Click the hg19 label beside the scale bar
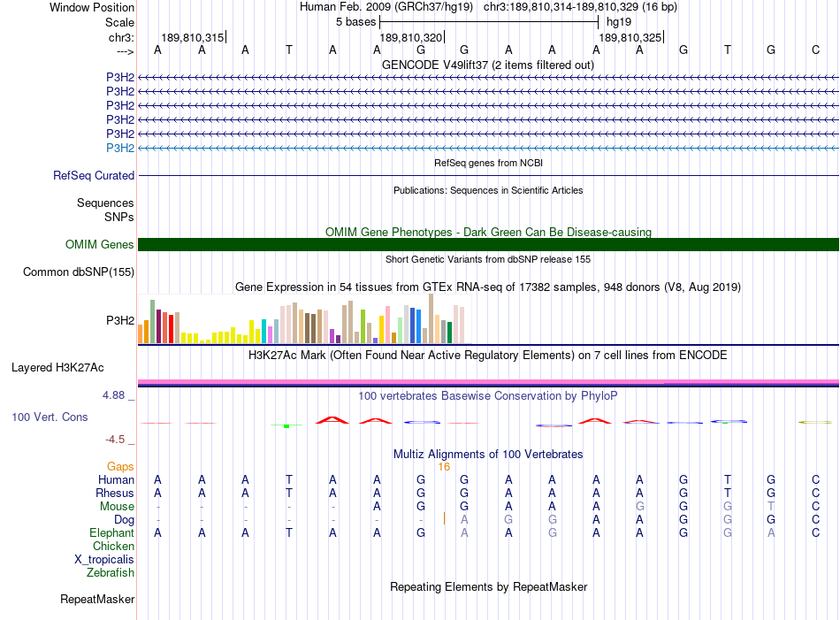 (x=619, y=22)
